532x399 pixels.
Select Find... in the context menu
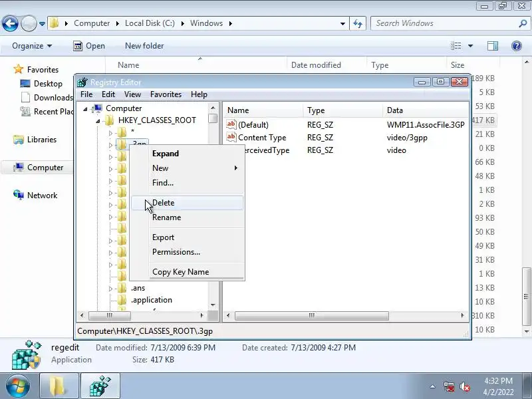[x=187, y=182]
